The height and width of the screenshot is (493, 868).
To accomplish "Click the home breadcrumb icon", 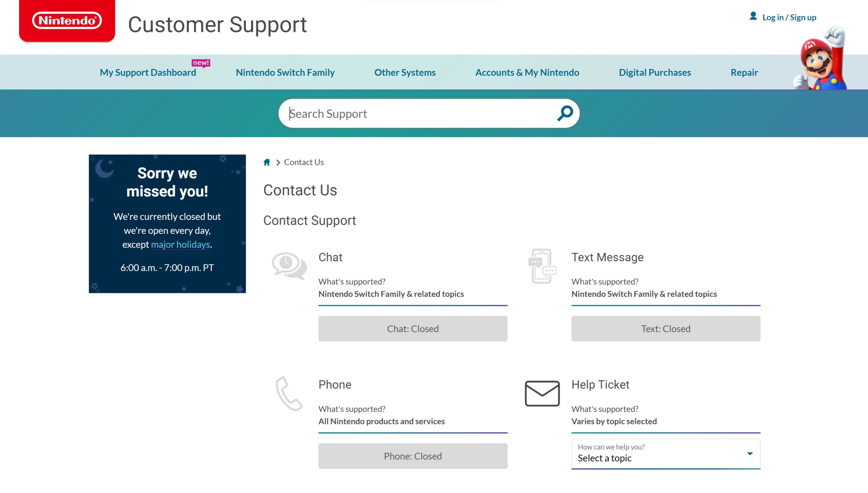I will [267, 162].
